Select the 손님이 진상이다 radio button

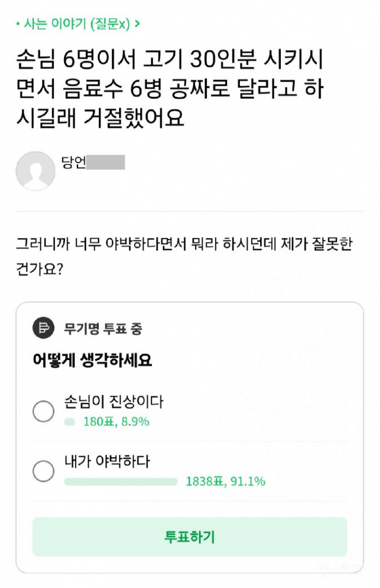pos(43,411)
